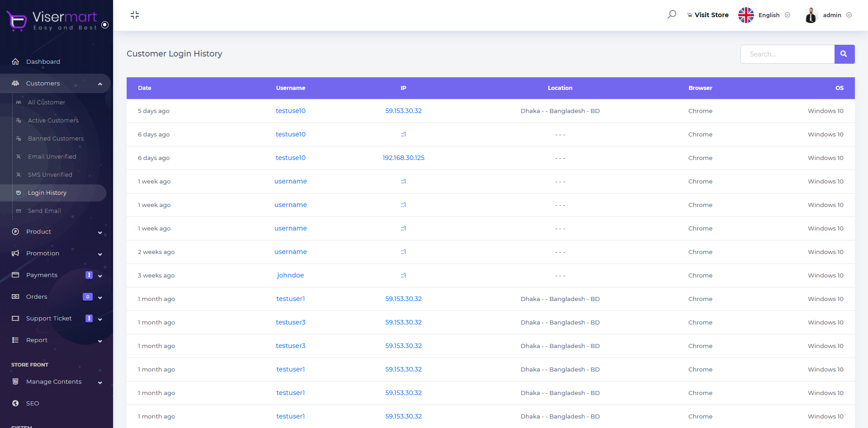Collapse the Customers menu chevron
The image size is (868, 428).
[100, 84]
